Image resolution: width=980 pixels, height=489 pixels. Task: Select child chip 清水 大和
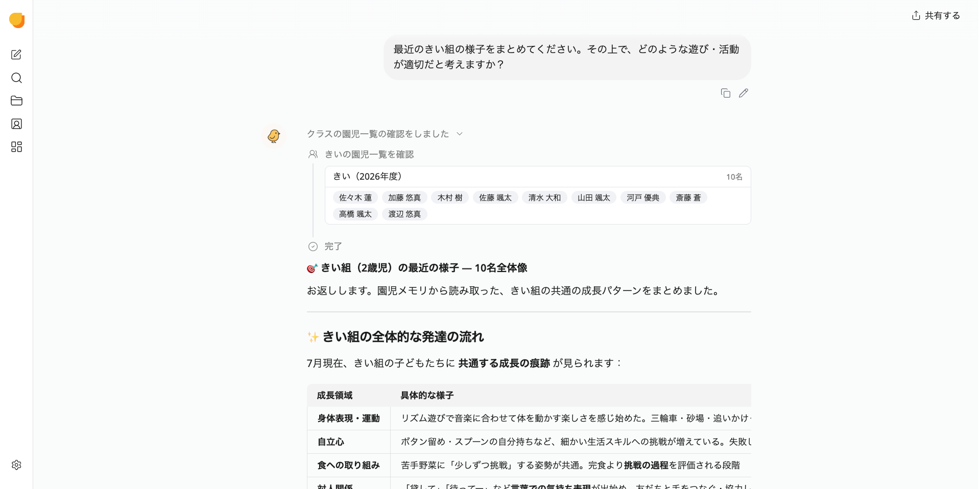(544, 198)
